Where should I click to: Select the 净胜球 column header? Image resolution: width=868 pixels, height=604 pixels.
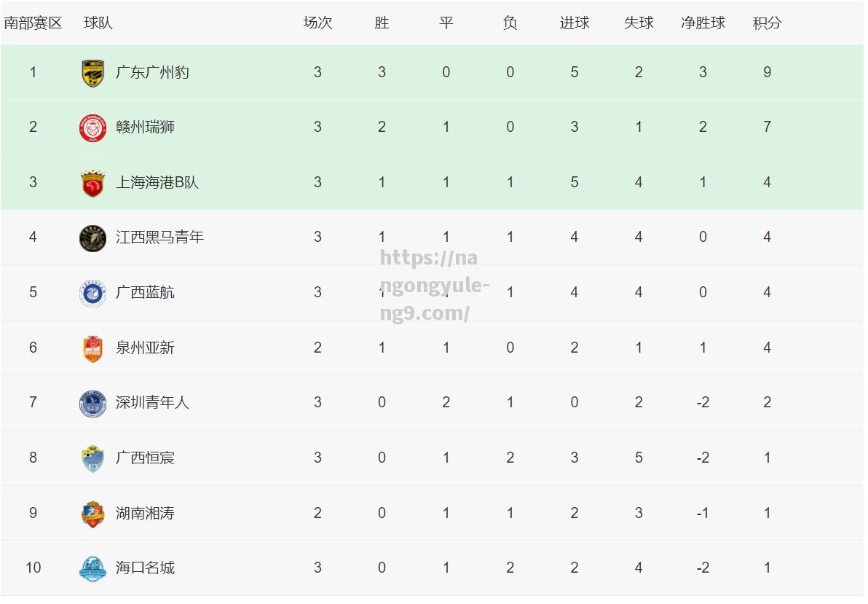(x=703, y=23)
